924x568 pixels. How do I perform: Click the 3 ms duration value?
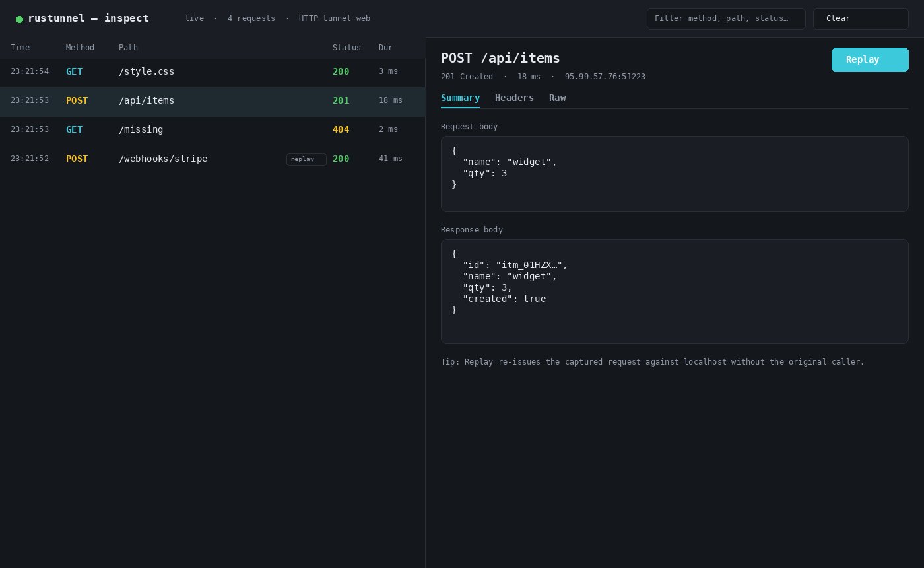[388, 71]
